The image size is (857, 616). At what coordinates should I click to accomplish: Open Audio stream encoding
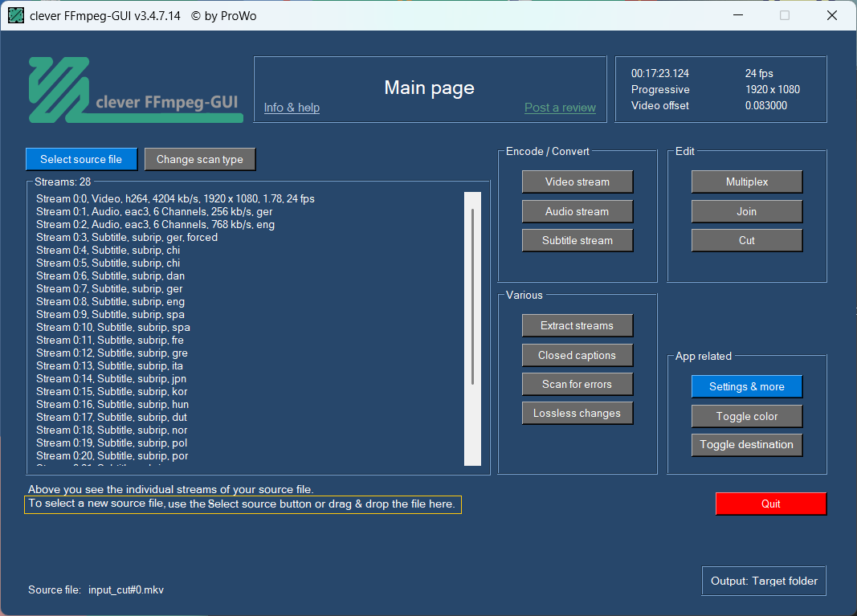click(577, 211)
